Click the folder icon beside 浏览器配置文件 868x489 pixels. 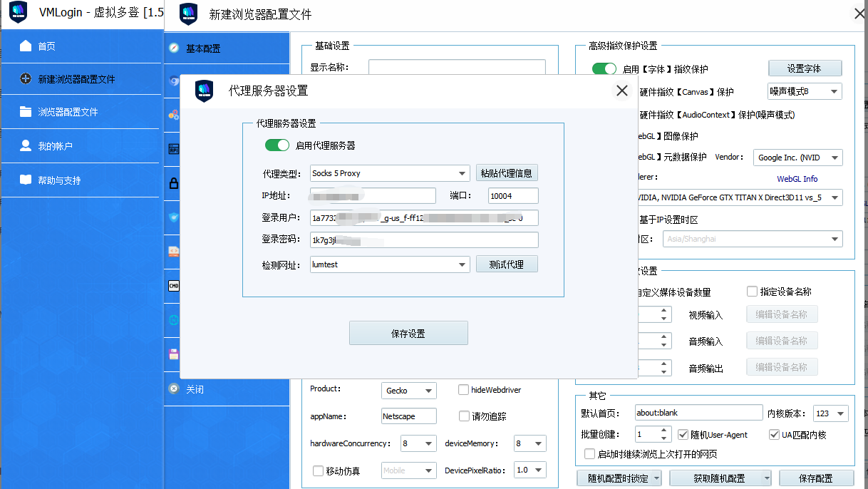pyautogui.click(x=26, y=112)
